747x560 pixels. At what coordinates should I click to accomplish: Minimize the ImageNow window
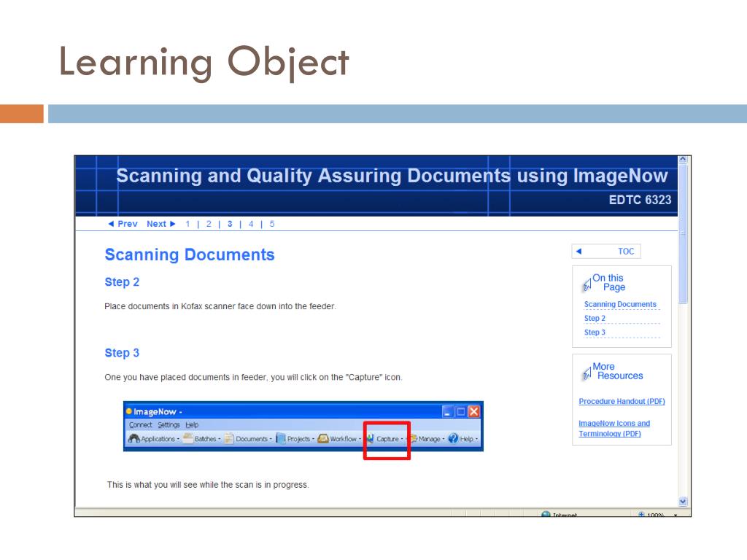447,411
